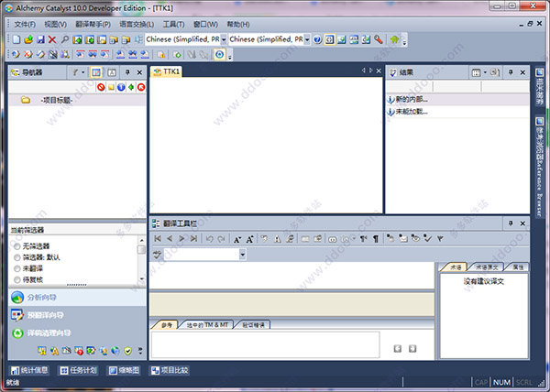Click the filter list scrollbar up arrow
The image size is (550, 392).
142,240
